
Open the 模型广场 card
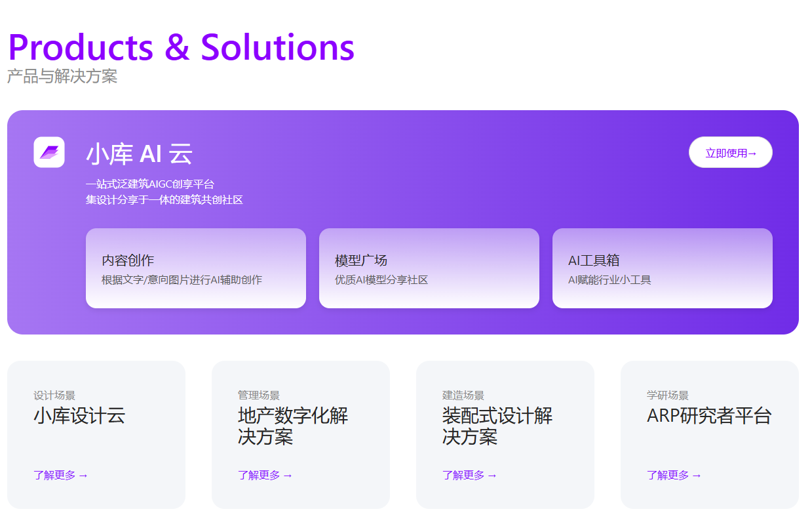click(x=429, y=268)
